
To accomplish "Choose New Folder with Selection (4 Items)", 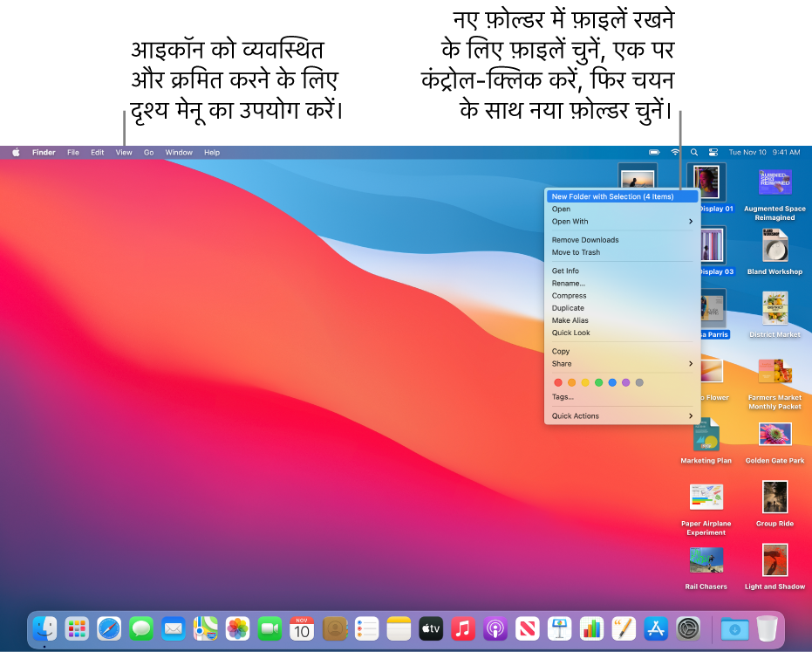I will click(x=622, y=196).
